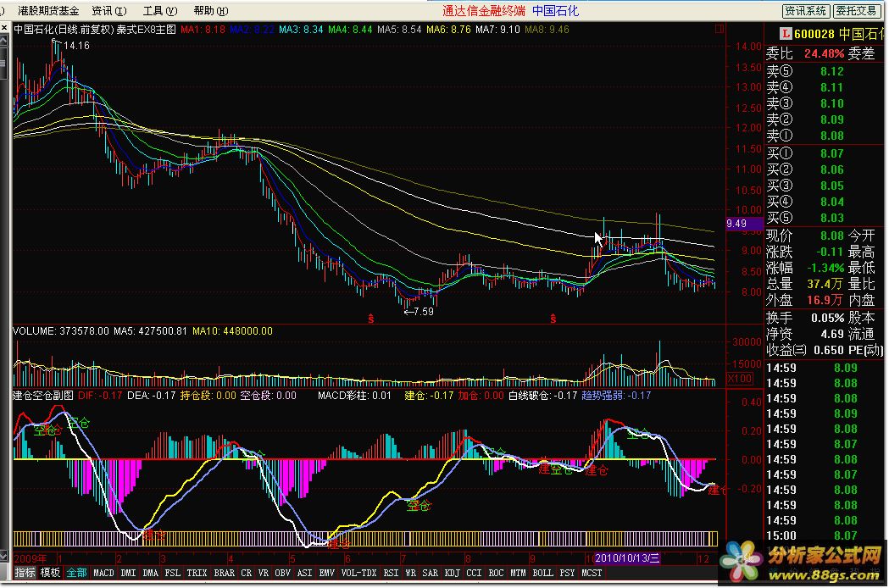Click the first red S marker below chart
The width and height of the screenshot is (889, 588).
tap(371, 319)
